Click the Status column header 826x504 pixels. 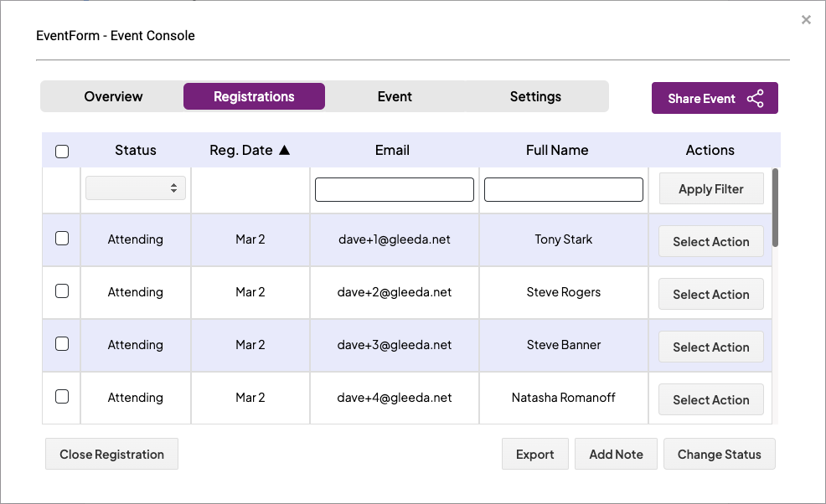pyautogui.click(x=136, y=150)
